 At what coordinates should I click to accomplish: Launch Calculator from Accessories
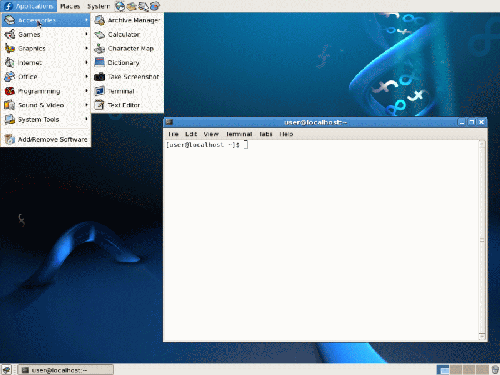coord(127,34)
